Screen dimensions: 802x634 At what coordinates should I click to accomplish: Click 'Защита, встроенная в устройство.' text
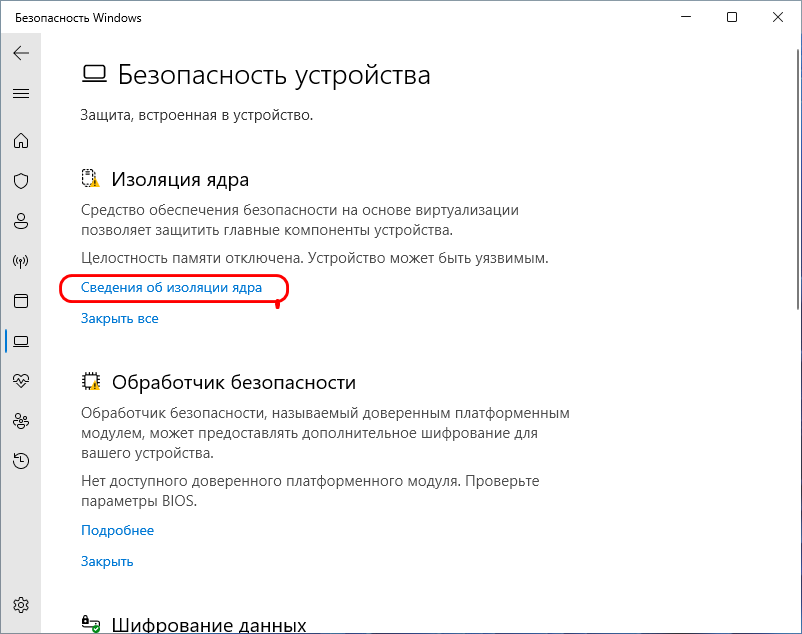pyautogui.click(x=196, y=116)
